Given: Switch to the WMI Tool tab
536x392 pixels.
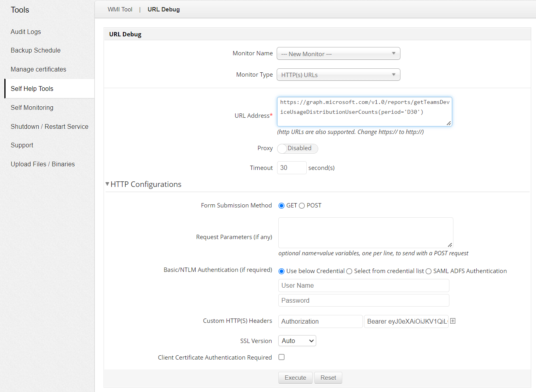Looking at the screenshot, I should (120, 9).
